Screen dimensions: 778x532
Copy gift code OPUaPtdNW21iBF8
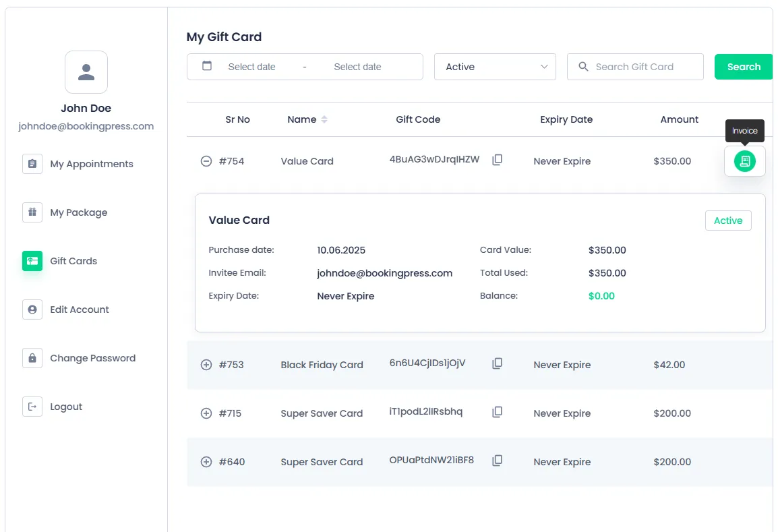click(497, 461)
